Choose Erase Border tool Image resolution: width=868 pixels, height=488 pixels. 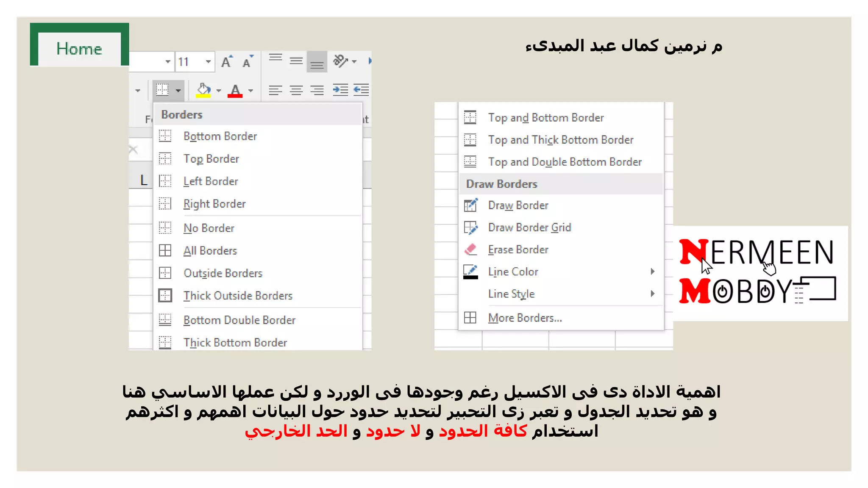pos(561,249)
